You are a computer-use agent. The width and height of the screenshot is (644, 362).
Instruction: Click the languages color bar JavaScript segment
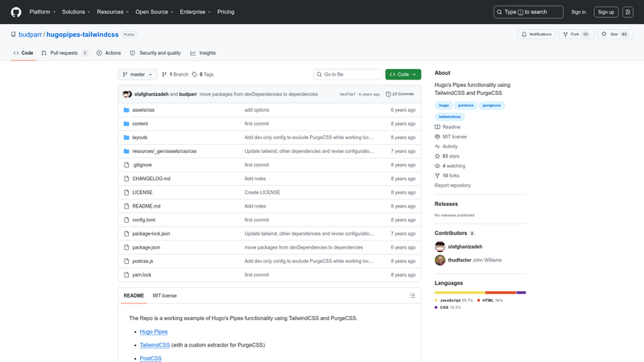460,293
